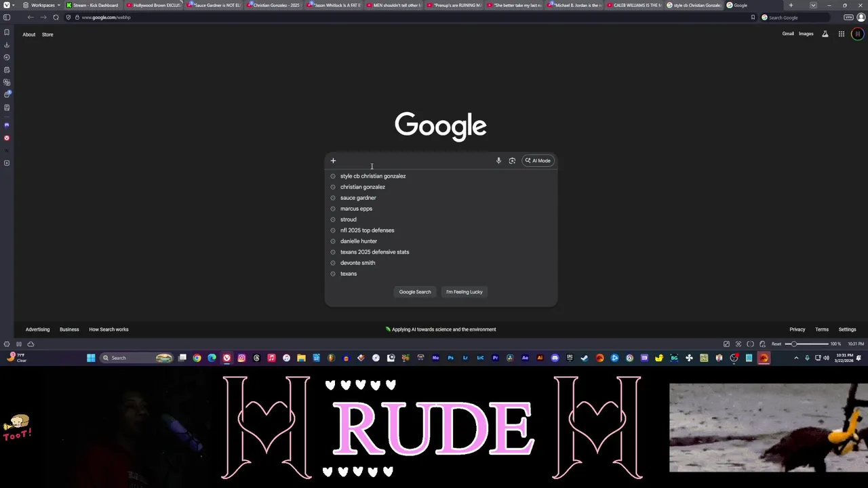
Task: Open the History panel in the sidebar
Action: tap(7, 57)
